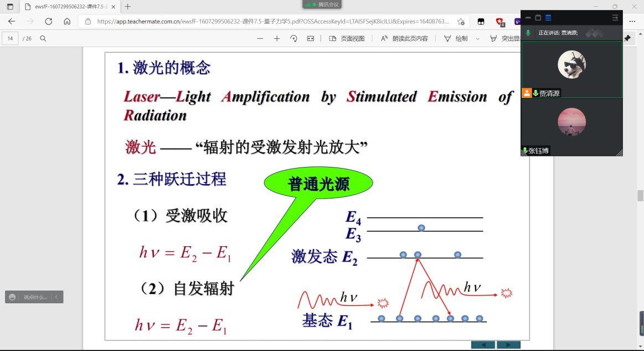Rotate the PDF page
Image resolution: width=644 pixels, height=351 pixels.
click(x=293, y=38)
